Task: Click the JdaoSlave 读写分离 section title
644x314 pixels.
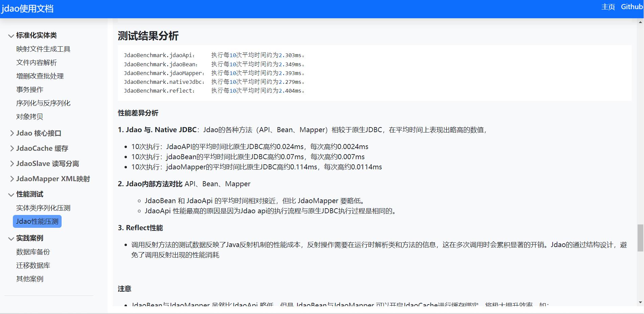Action: (x=48, y=164)
